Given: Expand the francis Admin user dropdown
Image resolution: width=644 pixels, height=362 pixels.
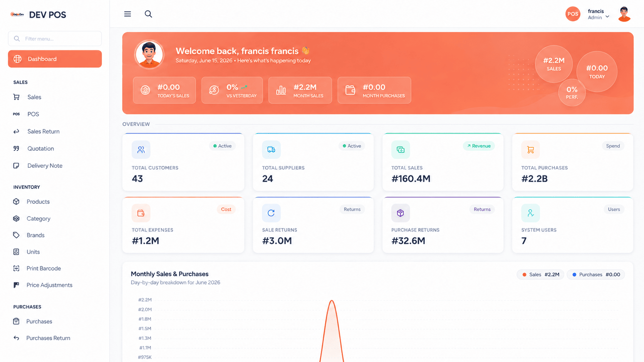Looking at the screenshot, I should tap(599, 14).
